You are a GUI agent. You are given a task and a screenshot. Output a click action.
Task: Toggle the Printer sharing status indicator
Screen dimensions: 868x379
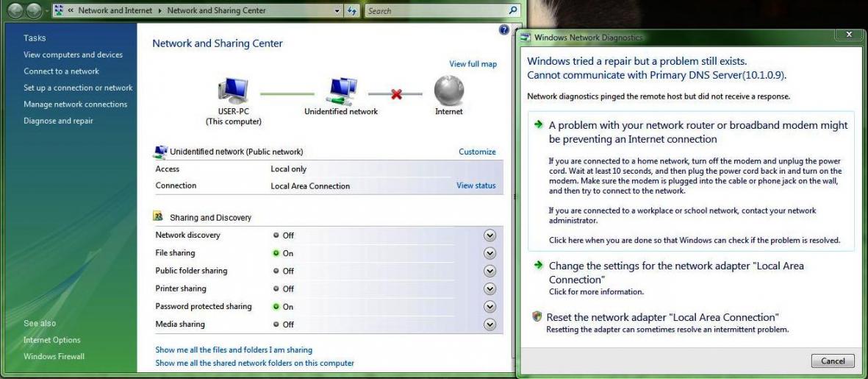[x=276, y=288]
